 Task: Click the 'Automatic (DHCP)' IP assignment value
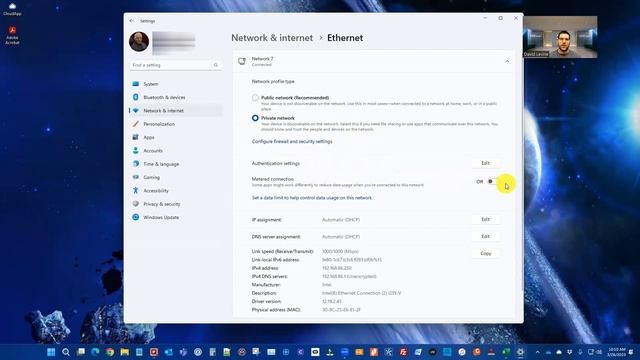coord(341,220)
